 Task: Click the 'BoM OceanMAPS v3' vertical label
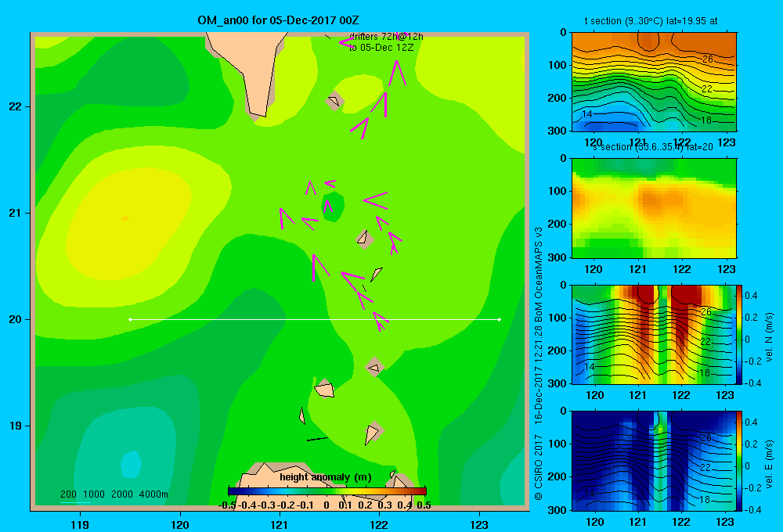(x=539, y=275)
